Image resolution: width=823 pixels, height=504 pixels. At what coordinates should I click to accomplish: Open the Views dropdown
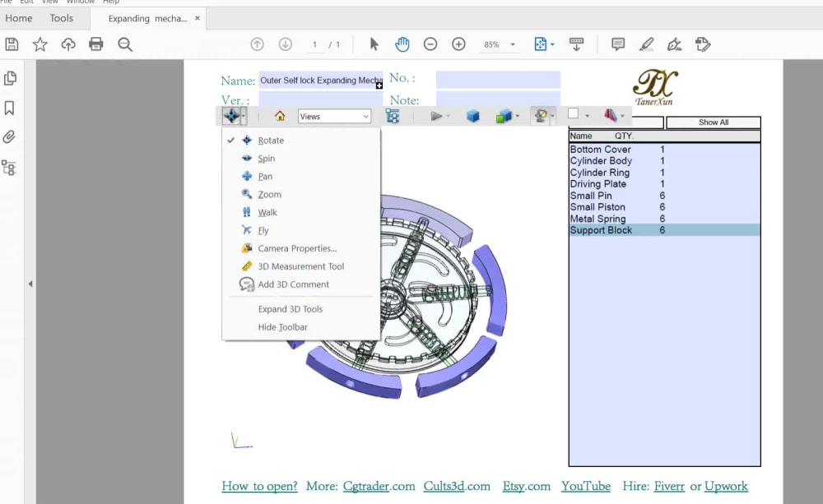pyautogui.click(x=333, y=116)
